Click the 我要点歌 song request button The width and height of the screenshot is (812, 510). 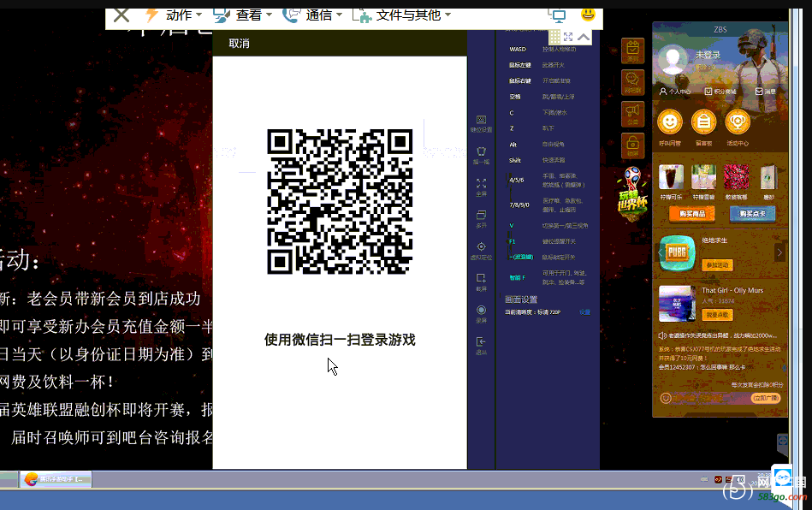[x=717, y=315]
